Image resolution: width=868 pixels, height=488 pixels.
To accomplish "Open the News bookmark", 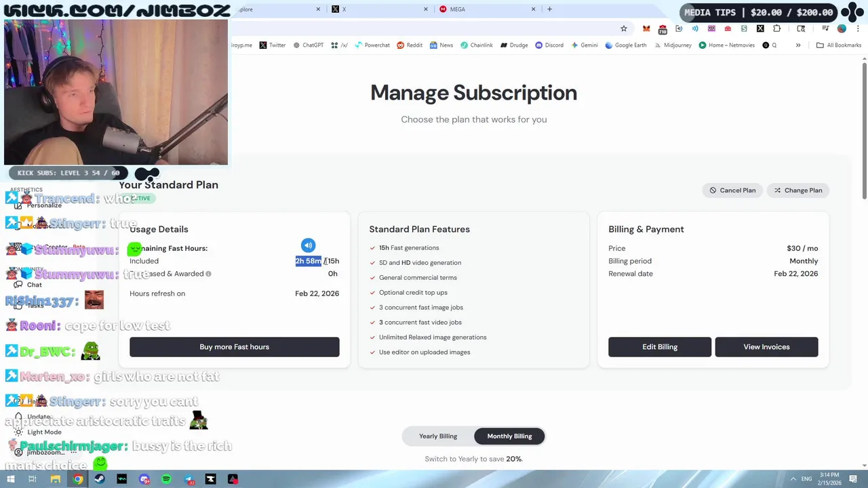I will click(x=441, y=45).
